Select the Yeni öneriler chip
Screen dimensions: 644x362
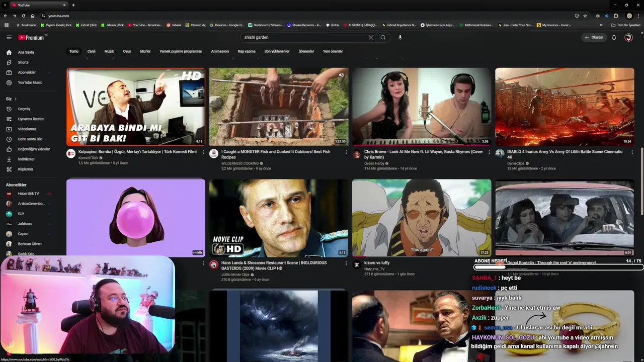pos(333,51)
